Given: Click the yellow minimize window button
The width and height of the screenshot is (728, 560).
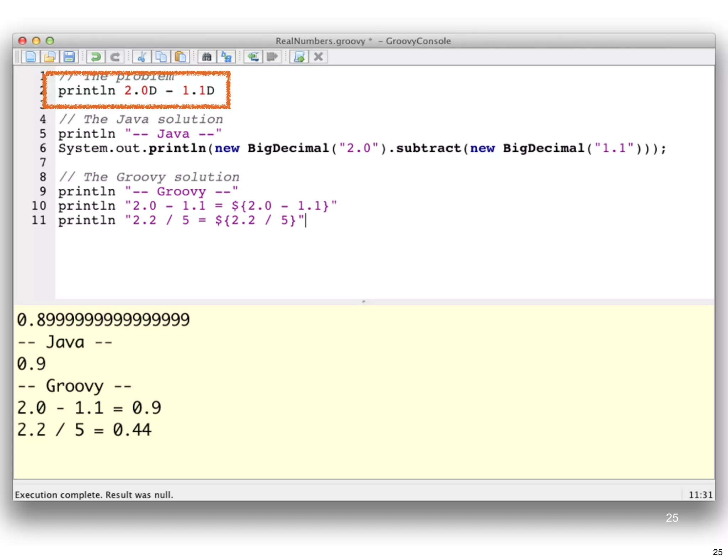Looking at the screenshot, I should point(36,41).
